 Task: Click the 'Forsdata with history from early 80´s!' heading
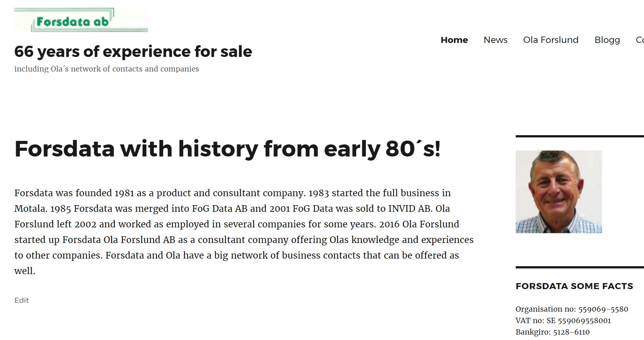point(227,149)
